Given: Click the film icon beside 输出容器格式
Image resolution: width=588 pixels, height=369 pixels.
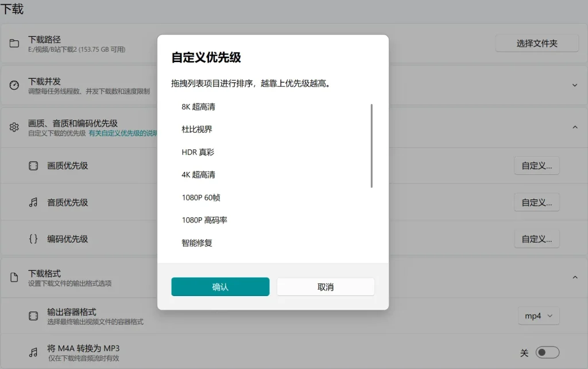Looking at the screenshot, I should tap(33, 316).
